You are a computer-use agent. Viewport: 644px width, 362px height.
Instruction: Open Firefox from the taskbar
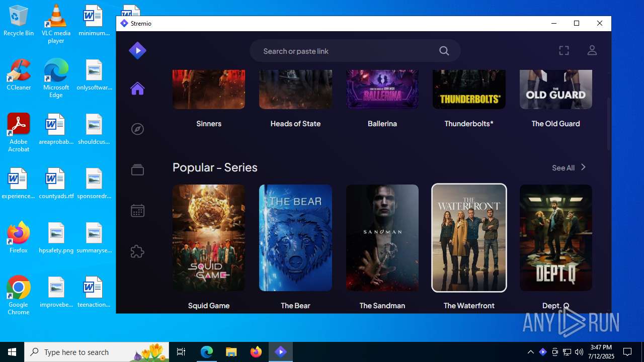pos(256,352)
